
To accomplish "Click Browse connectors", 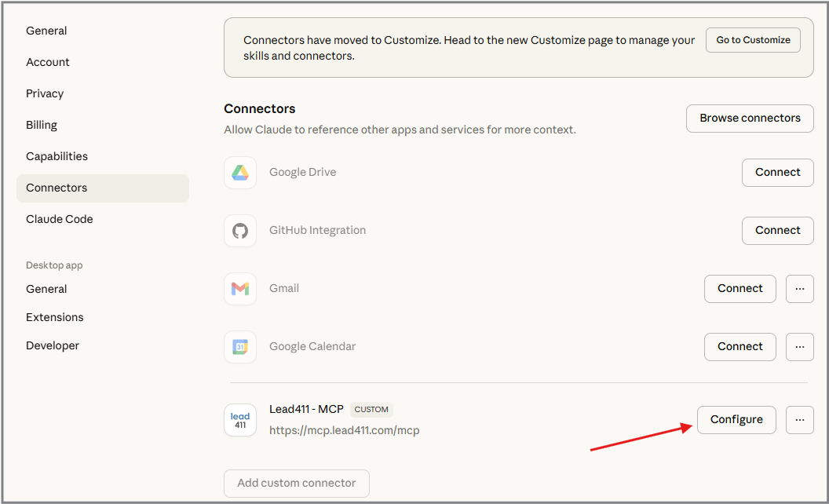I will (x=750, y=119).
